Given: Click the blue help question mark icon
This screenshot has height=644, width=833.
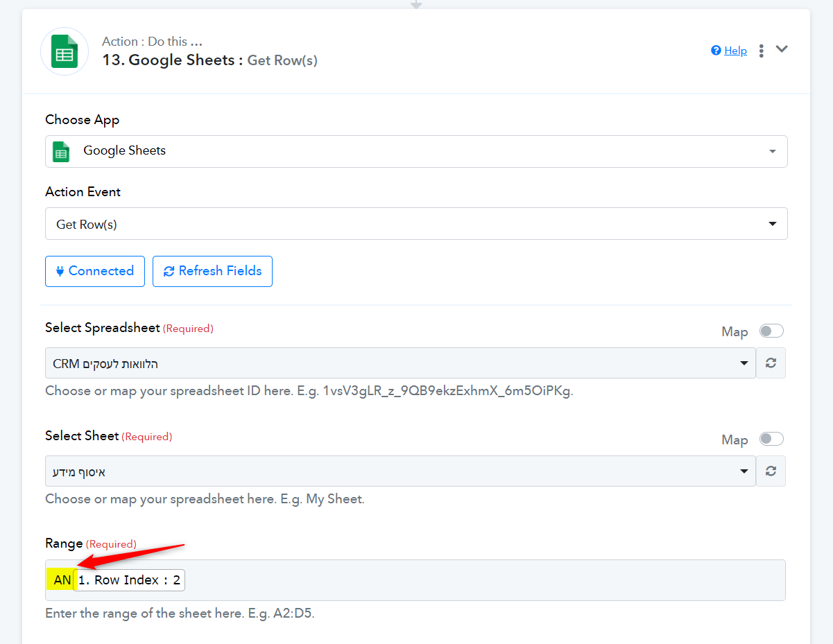Looking at the screenshot, I should 716,51.
